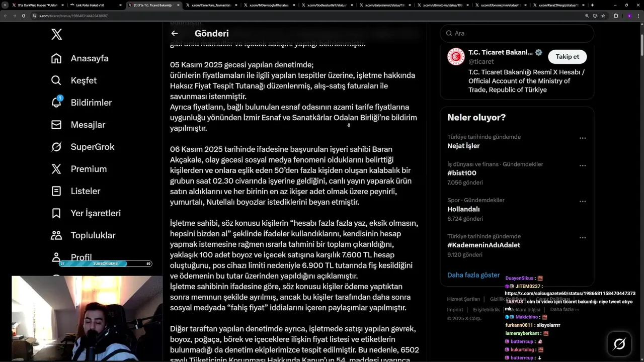
Task: Switch to x.com/MDervisogluTR tab
Action: point(268,5)
